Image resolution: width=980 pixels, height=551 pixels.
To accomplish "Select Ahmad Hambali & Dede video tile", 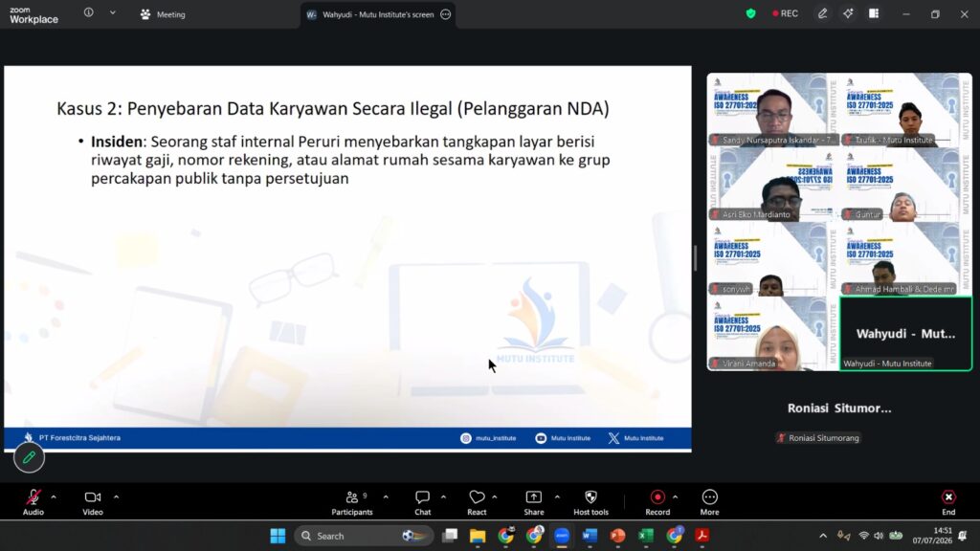I will coord(905,258).
